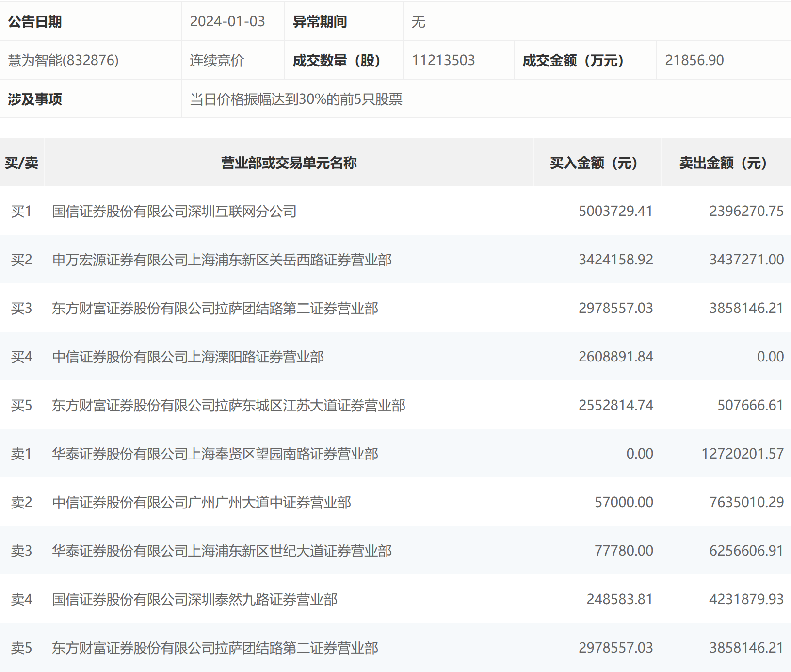
Task: Select sell amount 4231879.93
Action: (746, 599)
